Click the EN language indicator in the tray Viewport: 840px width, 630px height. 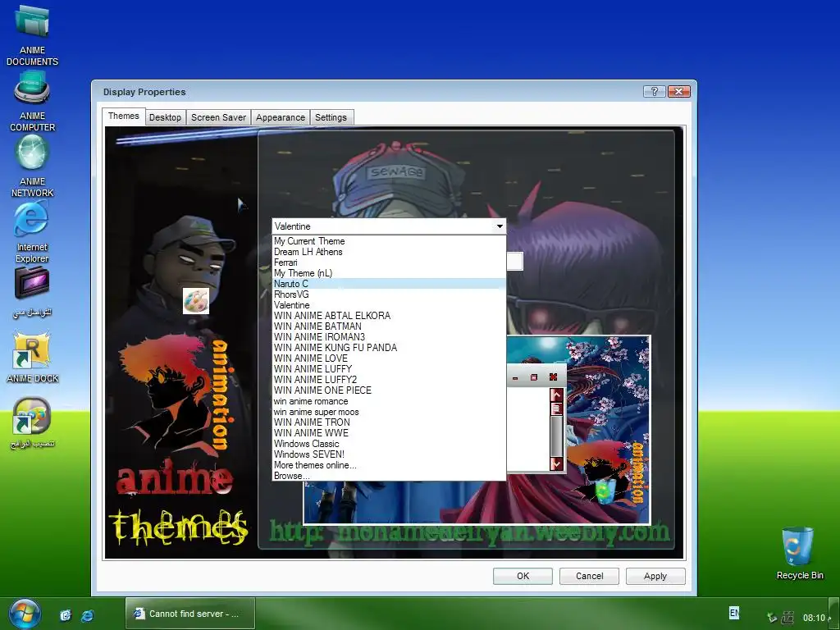click(x=734, y=612)
